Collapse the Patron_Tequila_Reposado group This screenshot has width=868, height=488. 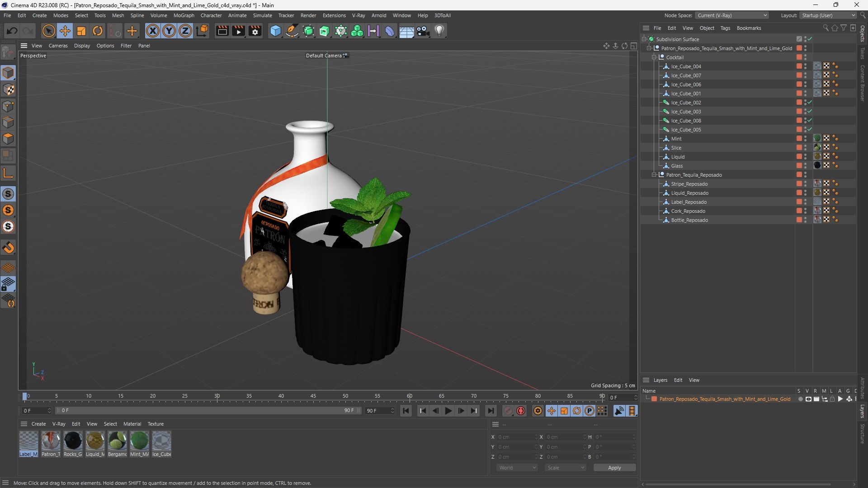pyautogui.click(x=654, y=174)
